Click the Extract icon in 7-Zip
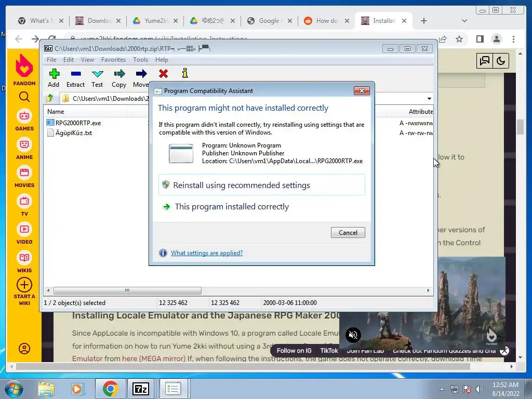532x399 pixels. 75,78
